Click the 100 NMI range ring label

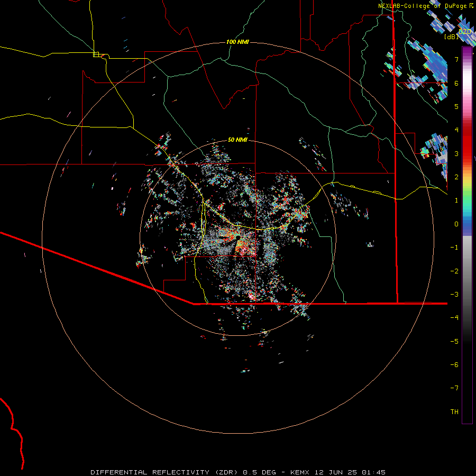pyautogui.click(x=237, y=42)
